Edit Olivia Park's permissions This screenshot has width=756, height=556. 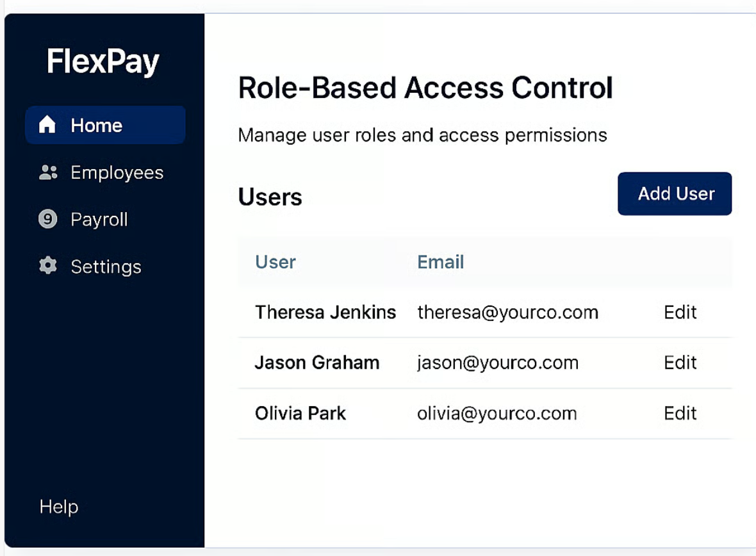pos(680,413)
